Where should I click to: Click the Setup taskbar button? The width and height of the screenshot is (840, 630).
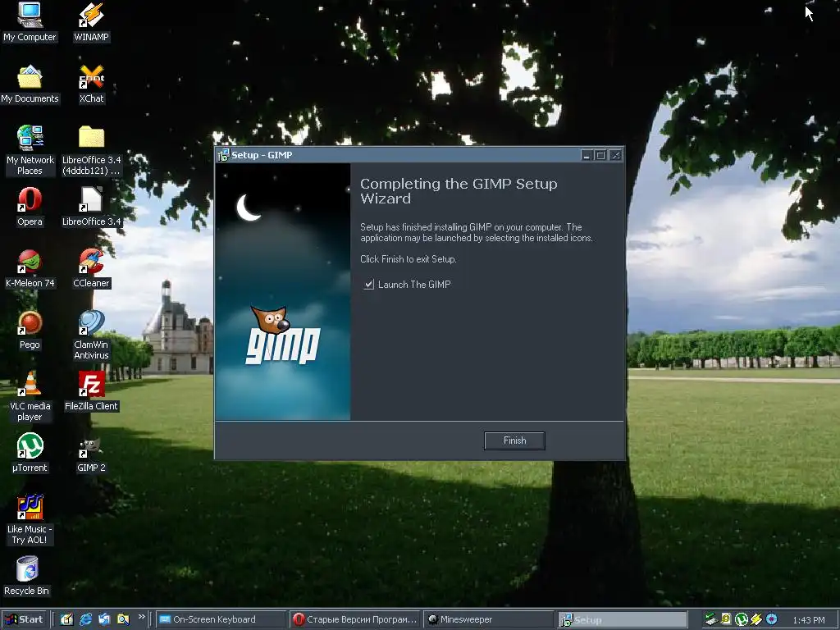tap(623, 619)
